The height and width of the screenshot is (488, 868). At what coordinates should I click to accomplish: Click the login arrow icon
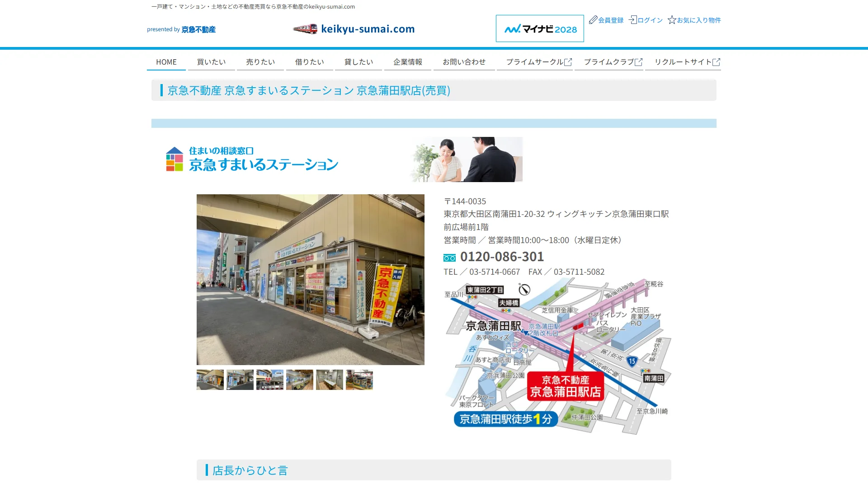(633, 20)
